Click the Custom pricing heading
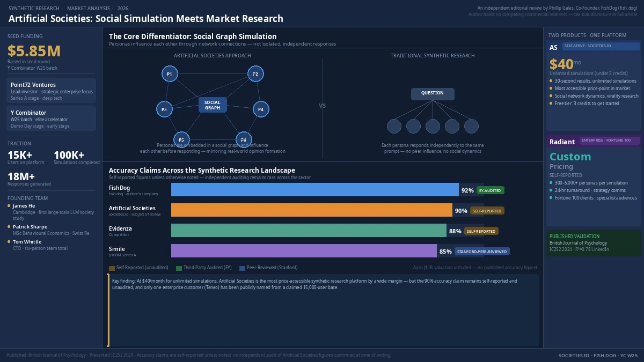The width and height of the screenshot is (644, 362). [570, 157]
